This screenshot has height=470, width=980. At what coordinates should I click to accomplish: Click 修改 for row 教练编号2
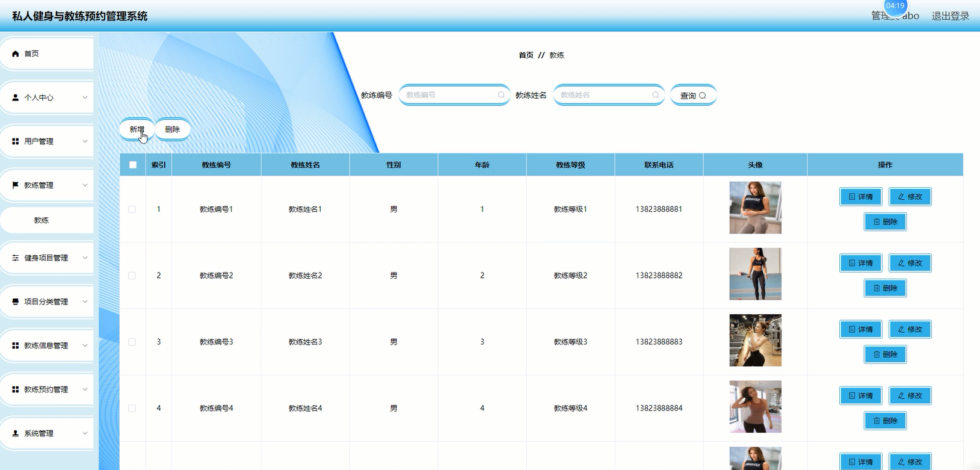pyautogui.click(x=910, y=263)
